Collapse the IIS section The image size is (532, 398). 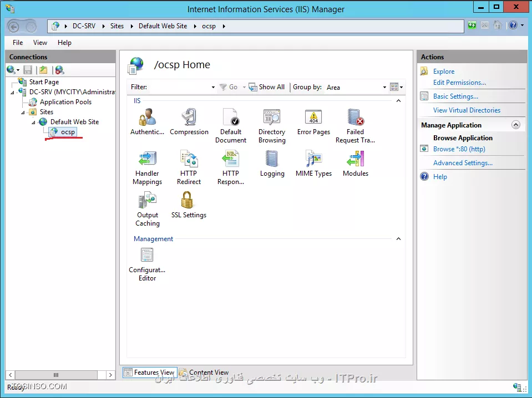pos(399,101)
